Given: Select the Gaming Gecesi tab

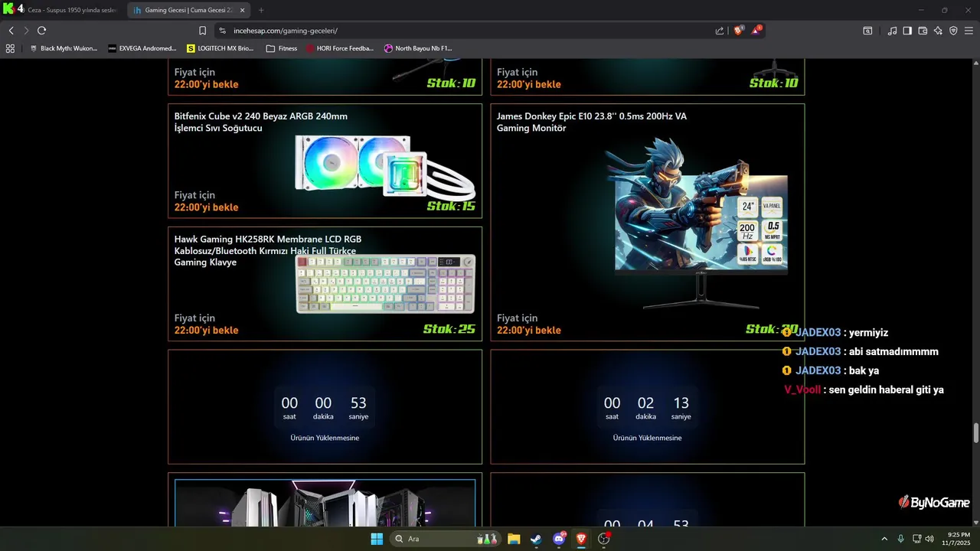Looking at the screenshot, I should tap(188, 10).
